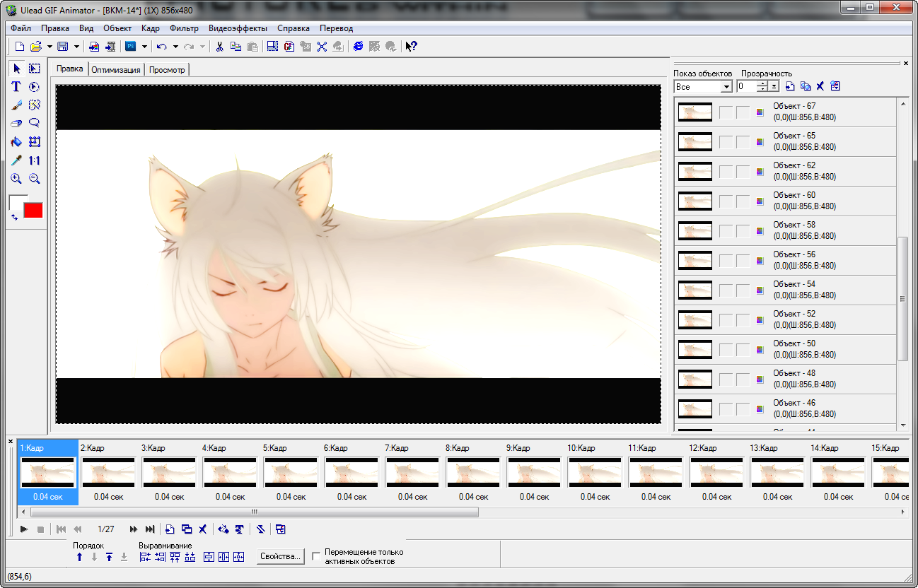Bring object to top of order
918x588 pixels.
pyautogui.click(x=109, y=557)
